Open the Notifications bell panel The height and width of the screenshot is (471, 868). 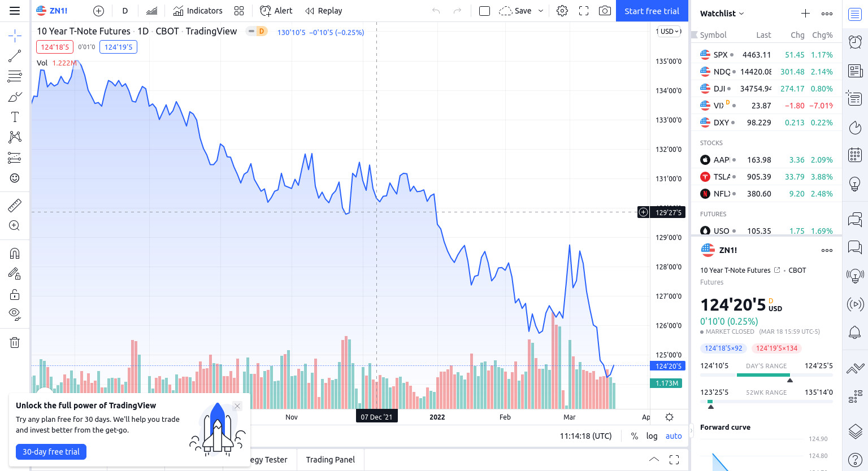855,333
